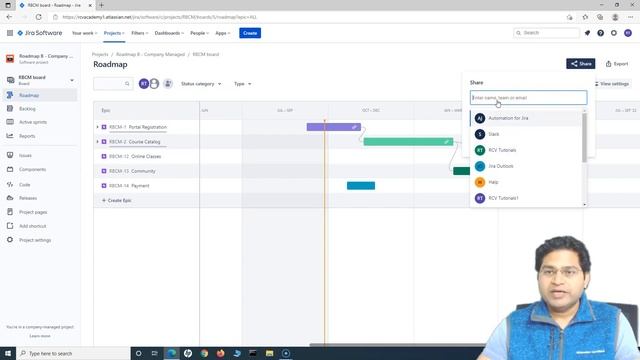Open the RBCM-13 Community epic
Image resolution: width=640 pixels, height=360 pixels.
(132, 171)
